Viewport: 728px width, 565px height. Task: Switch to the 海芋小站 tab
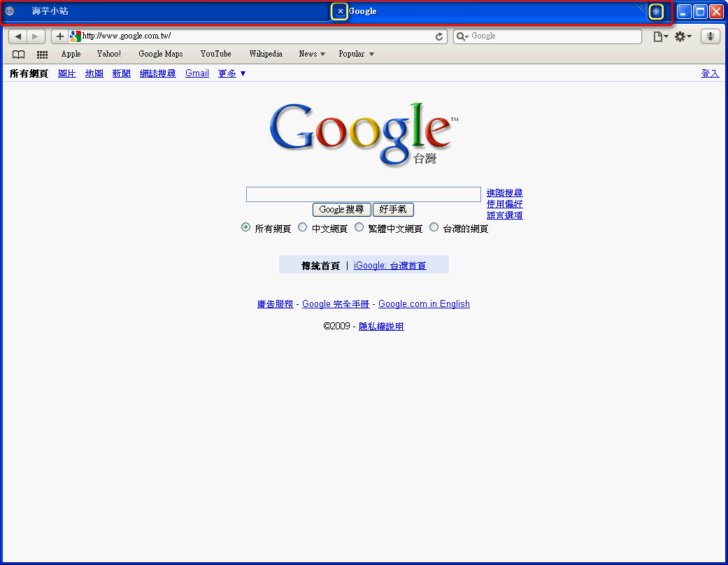[x=166, y=11]
